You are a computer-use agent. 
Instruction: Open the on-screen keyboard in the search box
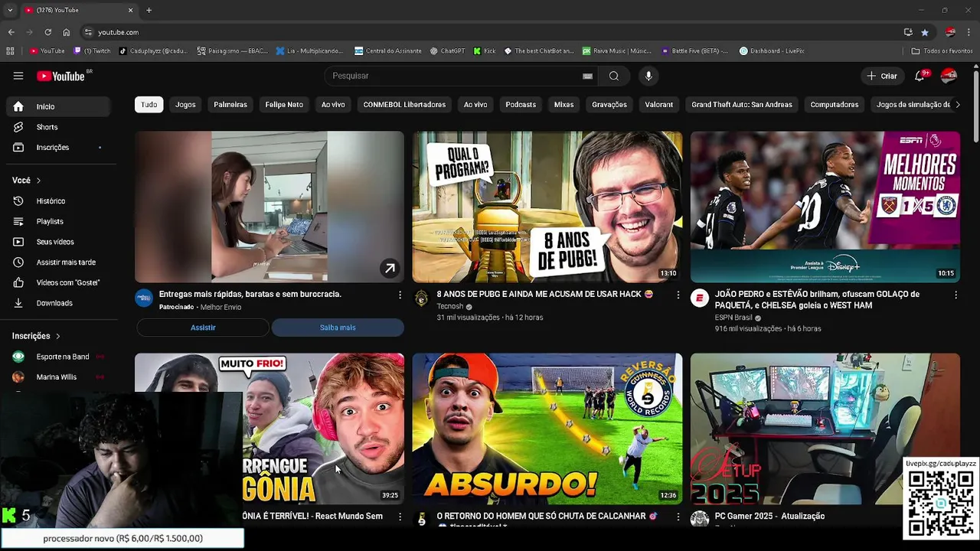(587, 76)
